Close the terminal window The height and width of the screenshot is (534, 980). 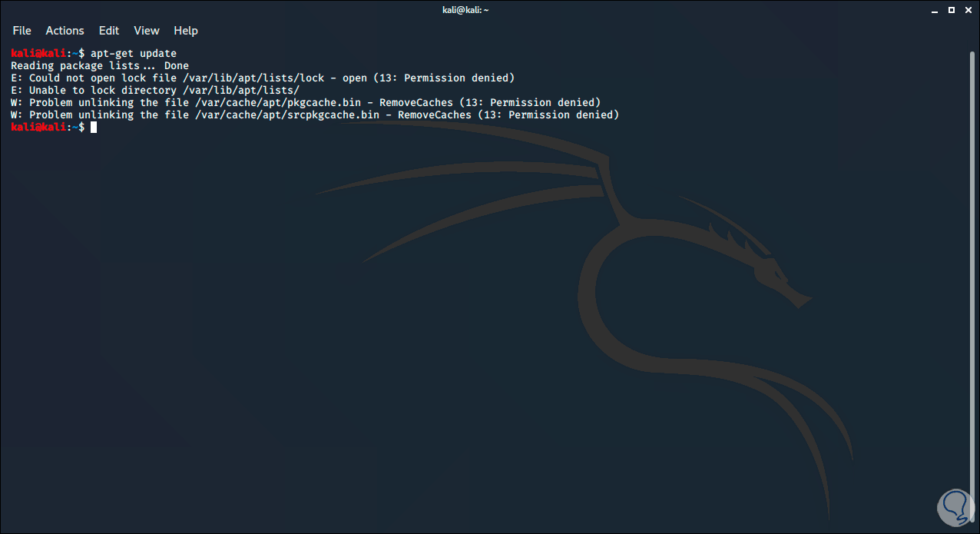coord(968,9)
